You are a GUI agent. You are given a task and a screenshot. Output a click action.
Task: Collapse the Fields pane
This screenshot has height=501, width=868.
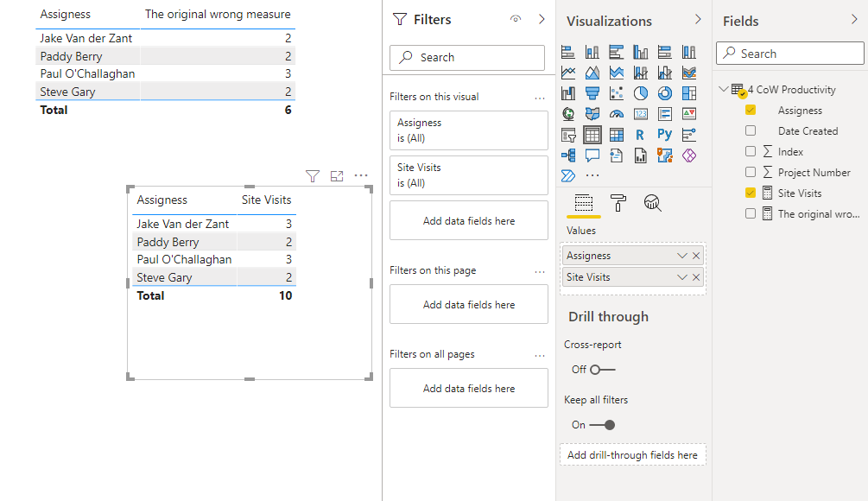pyautogui.click(x=854, y=20)
